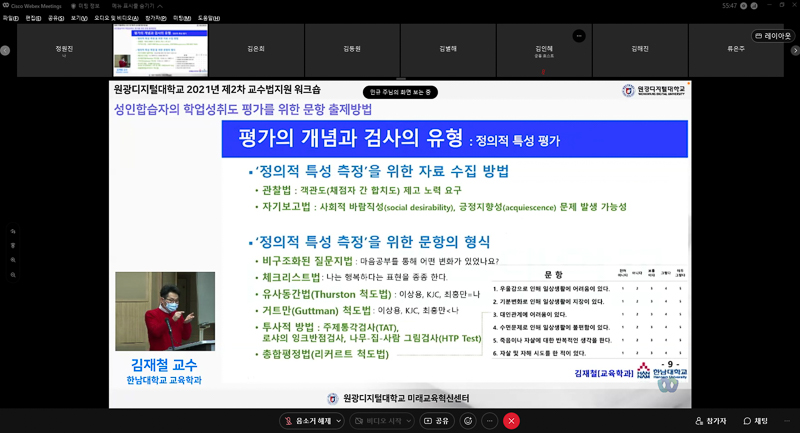Open the 오디오 및 비디오 menu
Viewport: 800px width, 433px height.
click(x=116, y=18)
